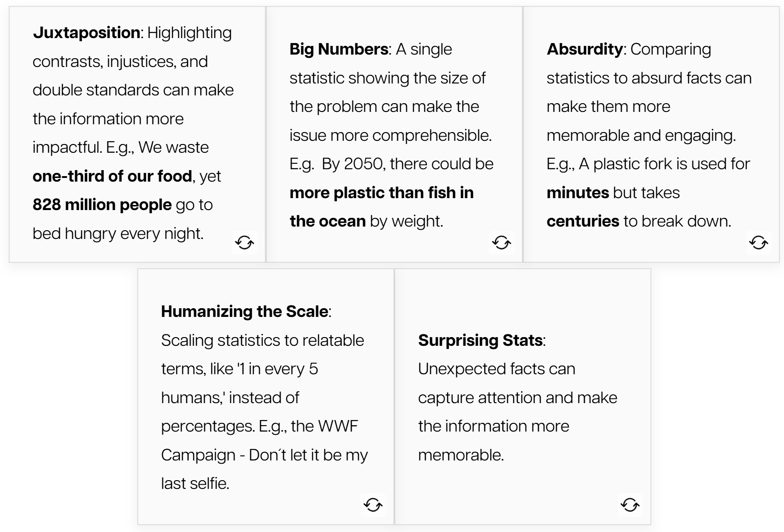Click "A plastic fork is used for" text
The height and width of the screenshot is (532, 784).
664,164
